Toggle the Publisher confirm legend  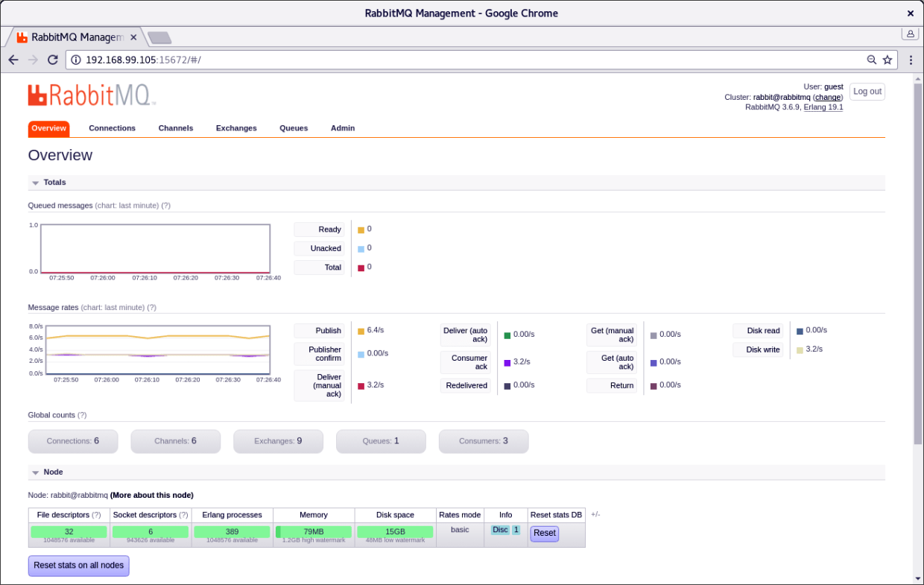[319, 354]
